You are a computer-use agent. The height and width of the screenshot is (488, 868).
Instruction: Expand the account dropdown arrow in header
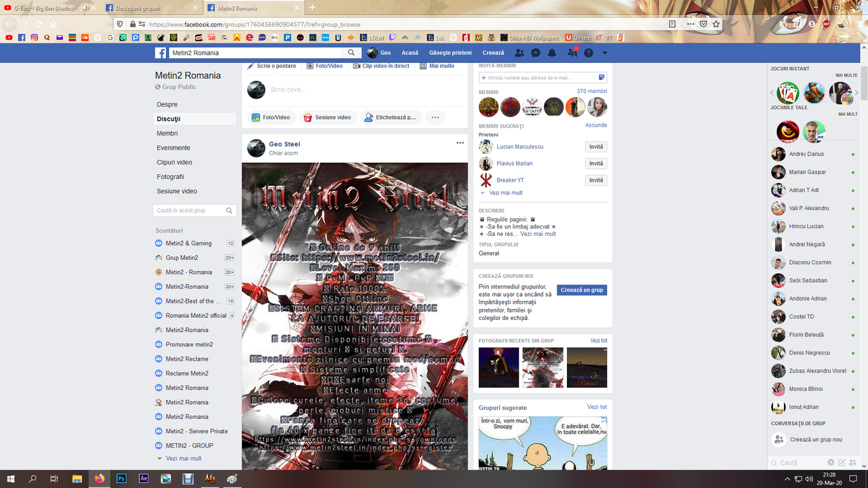(x=605, y=53)
